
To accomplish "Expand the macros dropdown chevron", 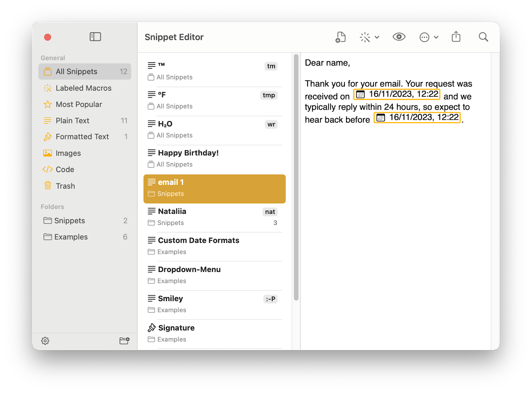I will [377, 37].
